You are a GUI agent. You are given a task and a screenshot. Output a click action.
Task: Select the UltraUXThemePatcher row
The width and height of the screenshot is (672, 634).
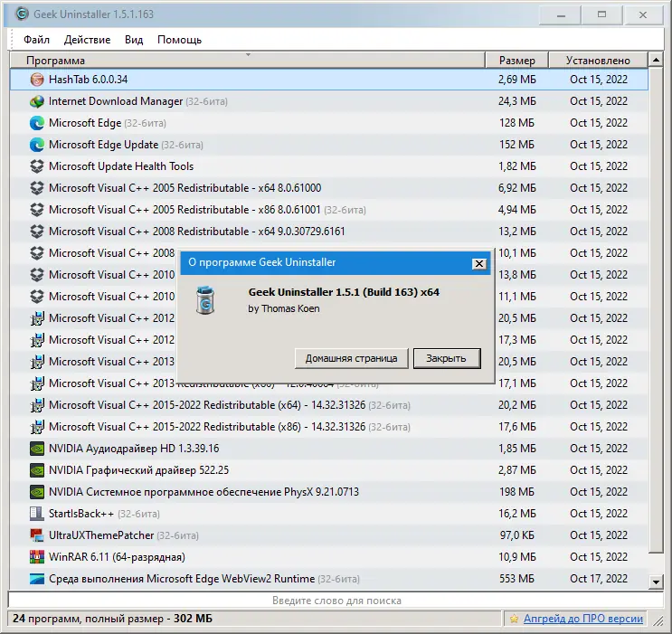click(x=328, y=535)
